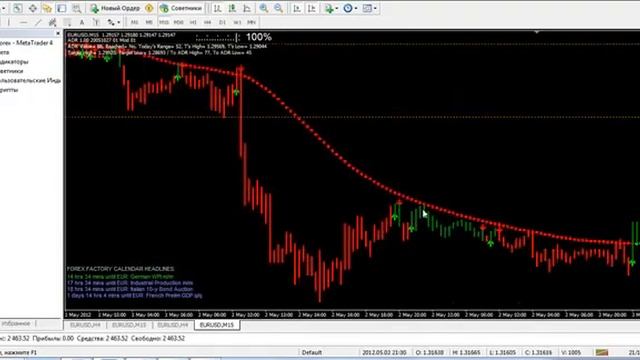Switch chart to candlestick mode
Screen dimensions: 640x360
tap(232, 8)
